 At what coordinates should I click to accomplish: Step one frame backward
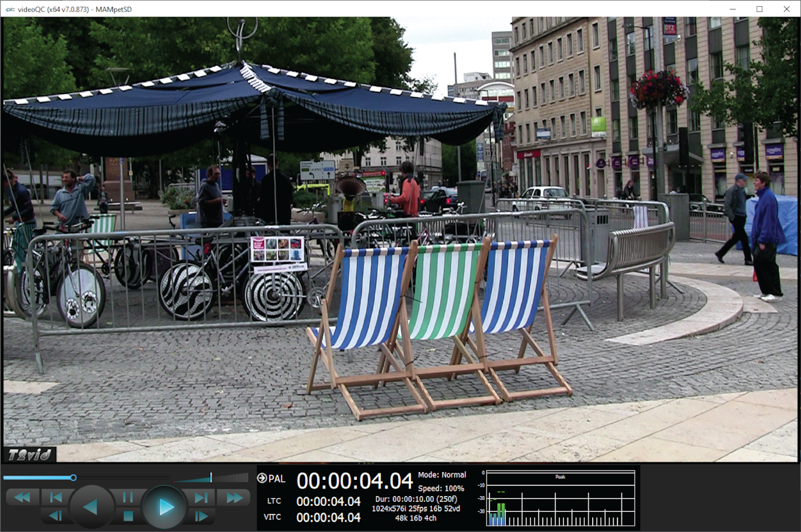[x=57, y=515]
